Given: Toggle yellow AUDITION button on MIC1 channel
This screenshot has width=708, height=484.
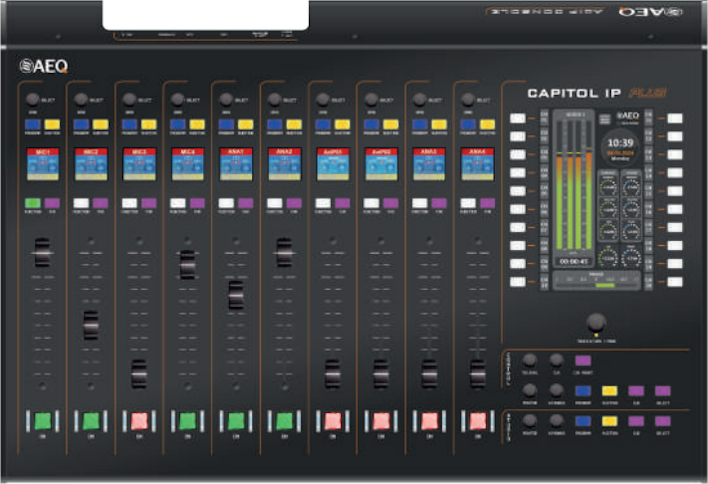Looking at the screenshot, I should tap(52, 125).
